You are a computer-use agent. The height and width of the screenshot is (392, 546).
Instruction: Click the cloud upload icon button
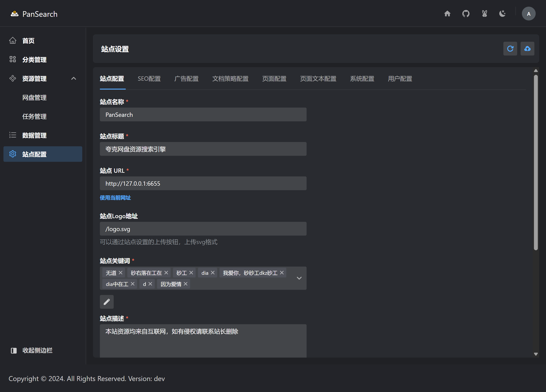527,49
